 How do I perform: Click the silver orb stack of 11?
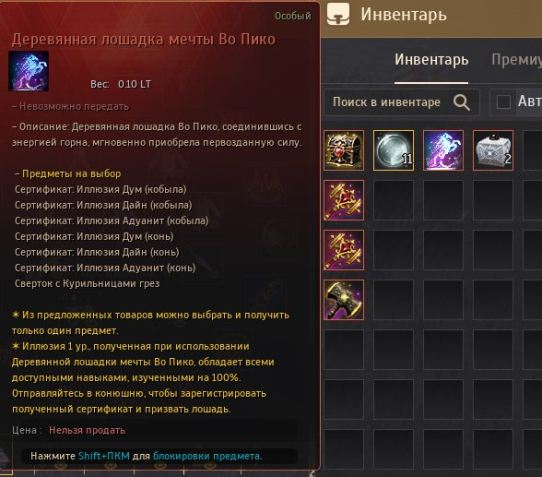click(x=393, y=150)
